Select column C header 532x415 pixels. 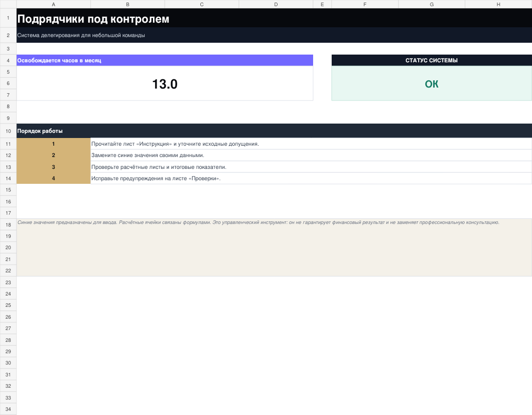click(202, 4)
